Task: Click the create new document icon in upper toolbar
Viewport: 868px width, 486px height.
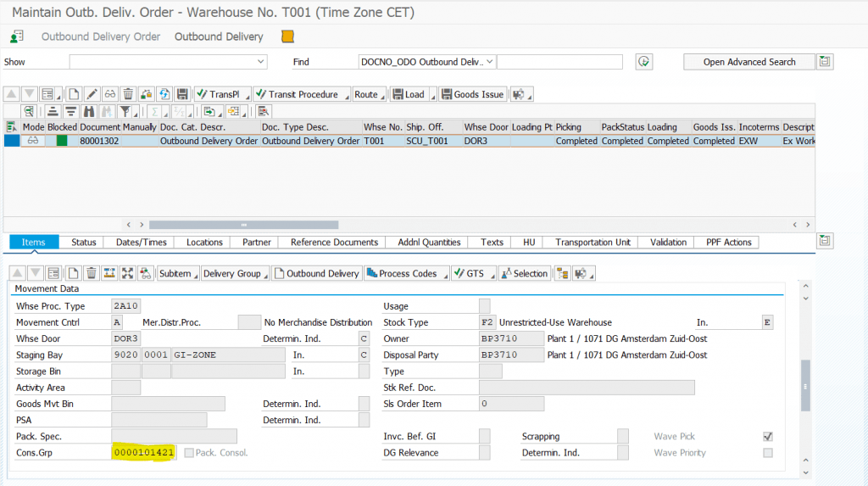Action: point(74,94)
